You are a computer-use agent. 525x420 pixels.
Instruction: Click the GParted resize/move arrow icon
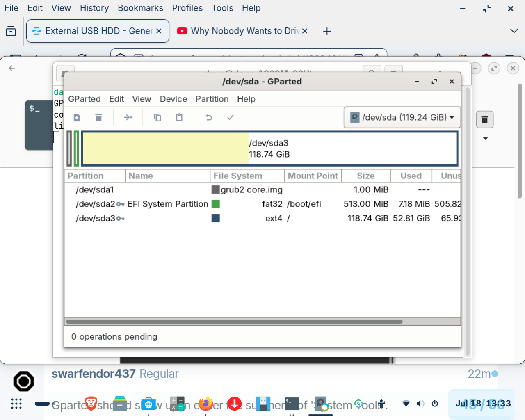coord(128,118)
